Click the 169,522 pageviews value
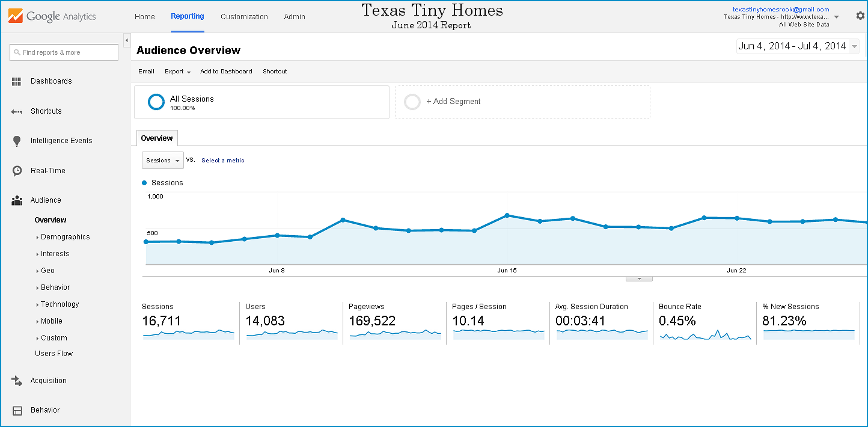 pos(372,321)
